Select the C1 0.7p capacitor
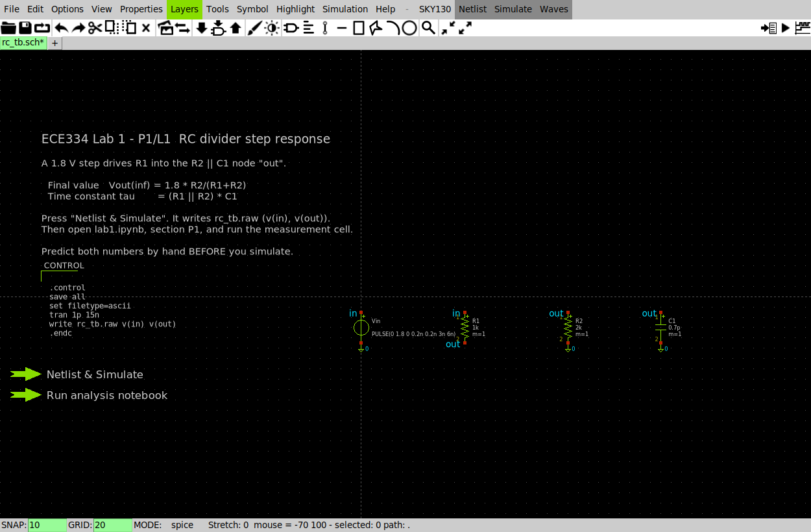811x532 pixels. pos(661,328)
